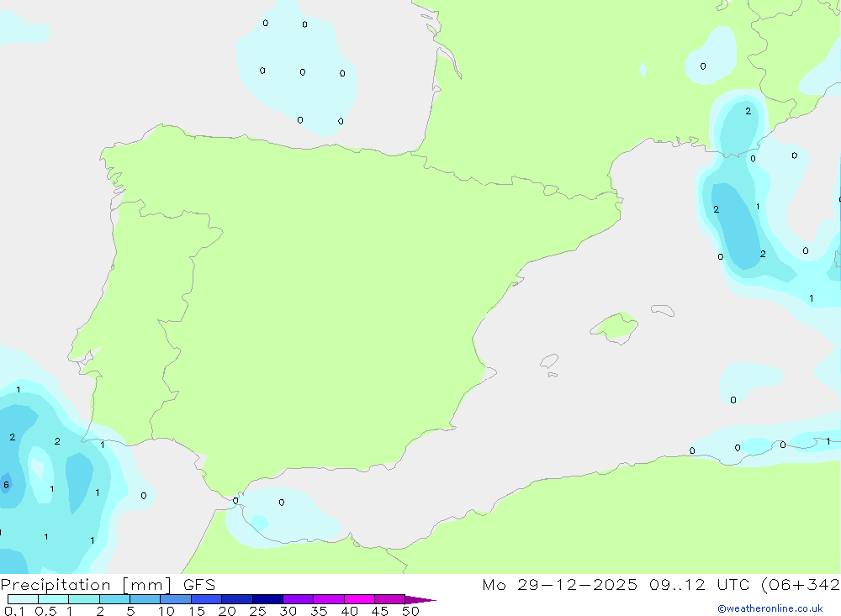Pick the 10–15 mm legend color box
Screen dimensions: 841x616
click(176, 599)
